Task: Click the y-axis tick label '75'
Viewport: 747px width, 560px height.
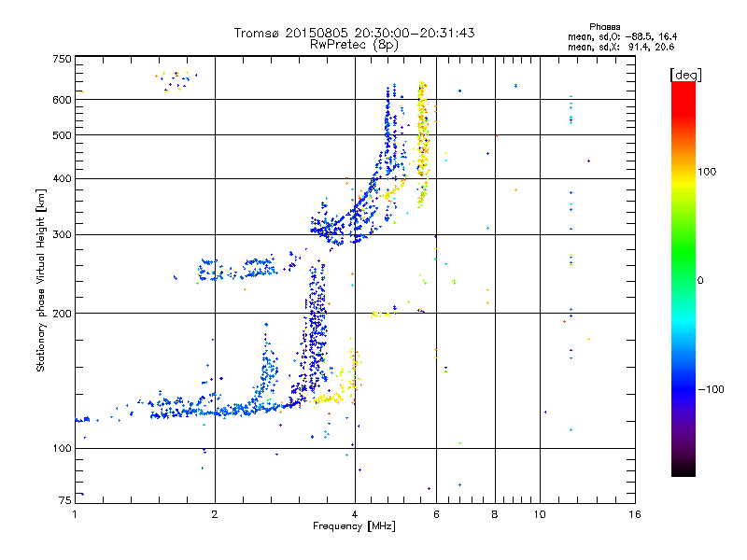Action: pos(65,500)
